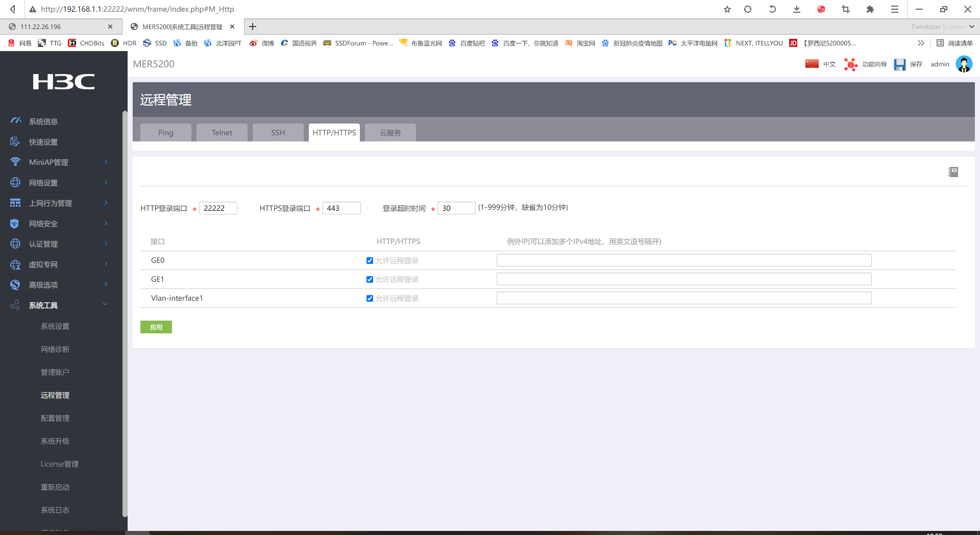Toggle remote login checkbox for Vlan-interface1
Image resolution: width=980 pixels, height=535 pixels.
tap(370, 299)
